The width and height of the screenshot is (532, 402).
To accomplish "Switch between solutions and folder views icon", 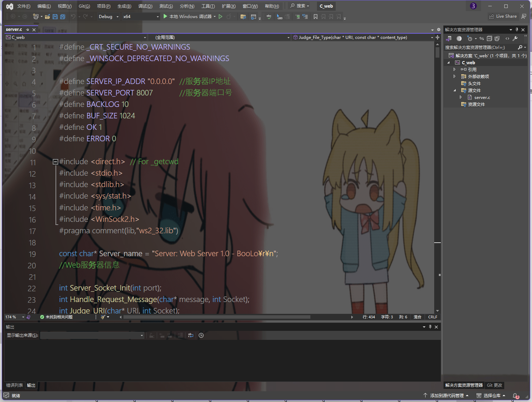I will (x=449, y=39).
